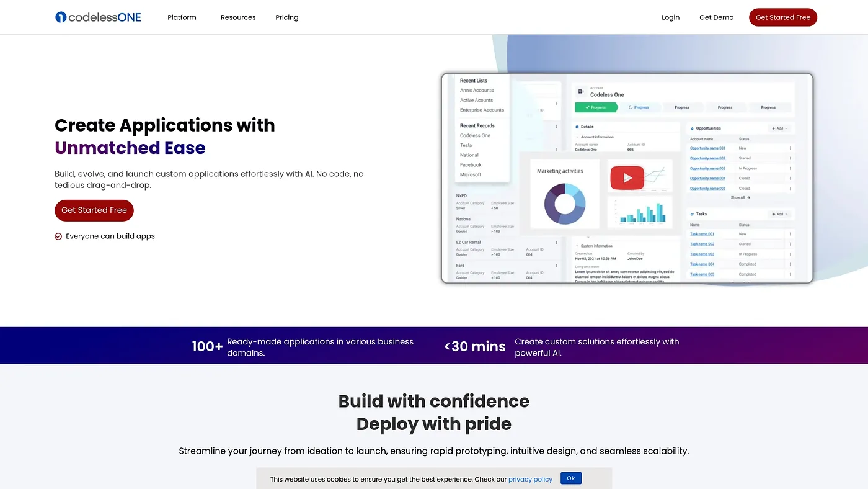
Task: Open Task name 002 in the preview
Action: tap(702, 244)
